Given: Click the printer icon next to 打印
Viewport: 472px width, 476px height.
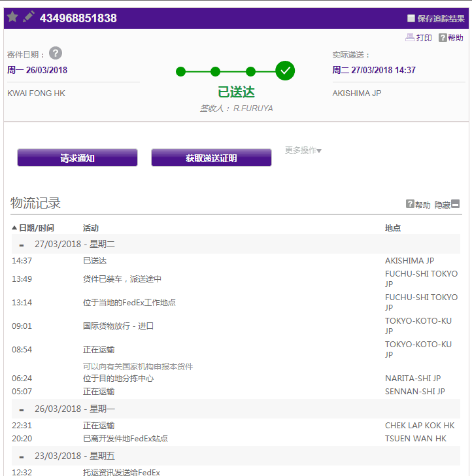Looking at the screenshot, I should pyautogui.click(x=410, y=37).
